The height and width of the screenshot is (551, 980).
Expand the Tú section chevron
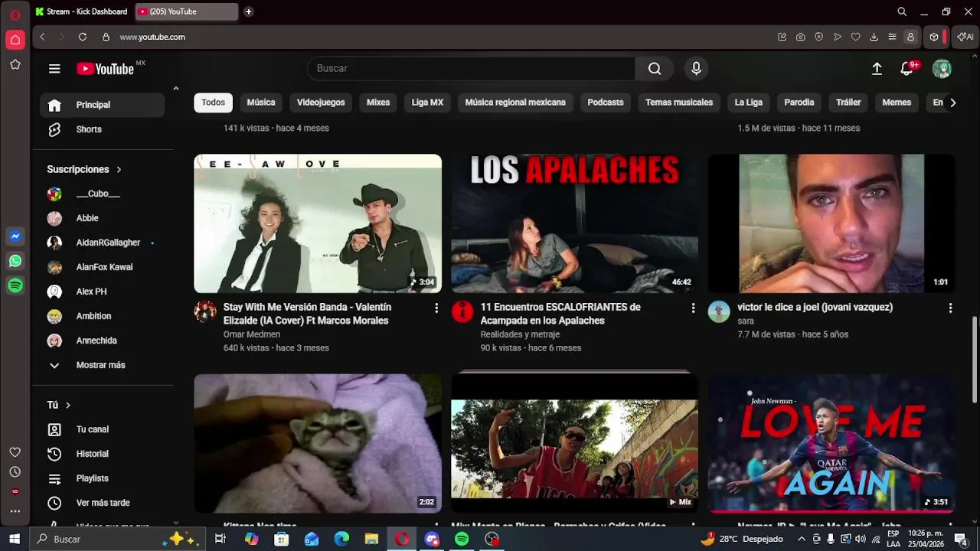pos(67,405)
